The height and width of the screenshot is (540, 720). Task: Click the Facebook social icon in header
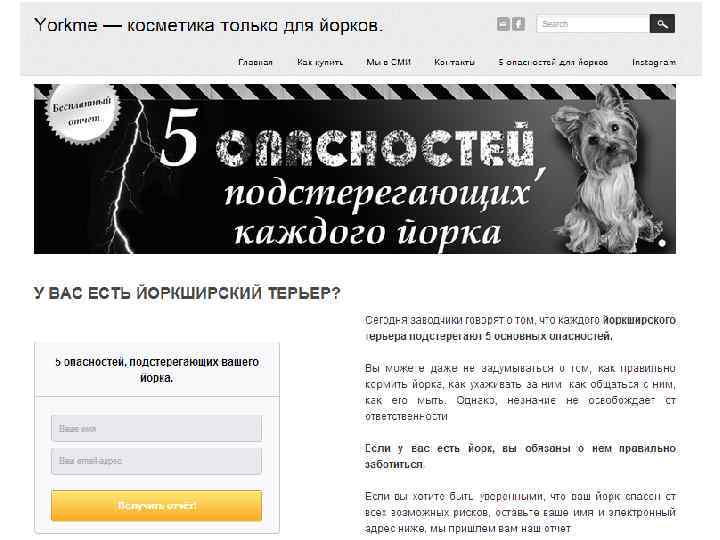518,24
